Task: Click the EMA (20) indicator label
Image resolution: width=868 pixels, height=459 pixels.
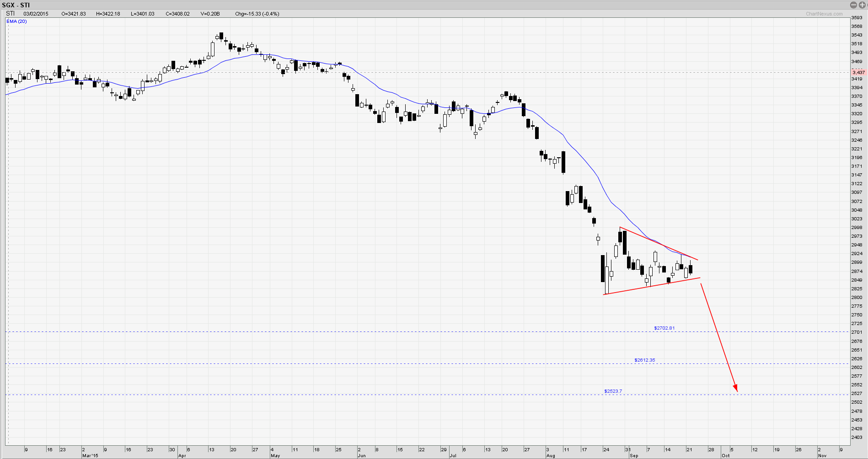Action: click(16, 21)
